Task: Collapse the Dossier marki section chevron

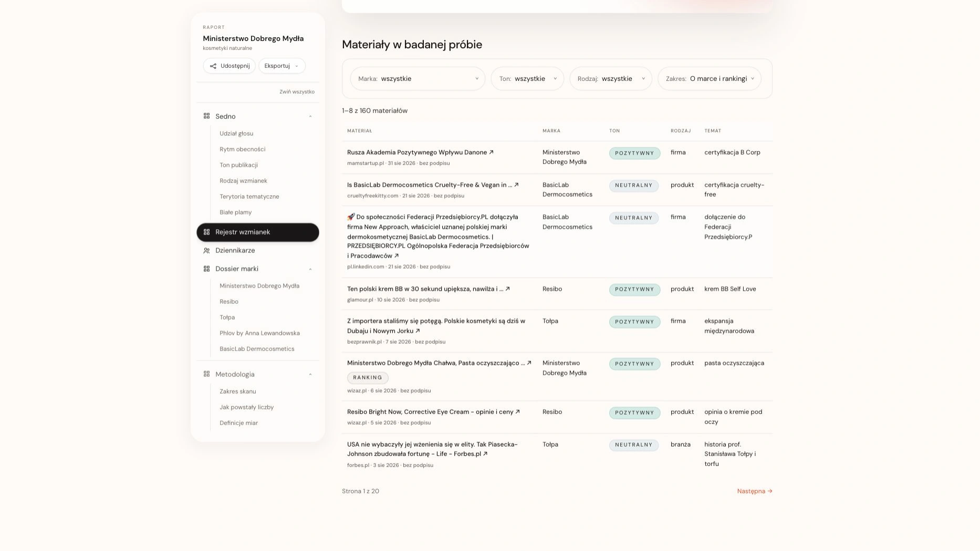Action: click(x=310, y=269)
